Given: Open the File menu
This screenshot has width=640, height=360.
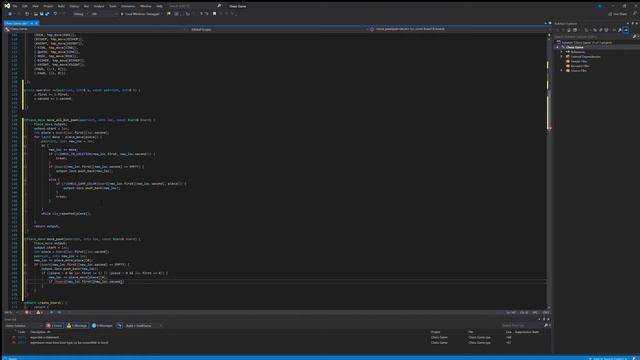Looking at the screenshot, I should pyautogui.click(x=15, y=6).
